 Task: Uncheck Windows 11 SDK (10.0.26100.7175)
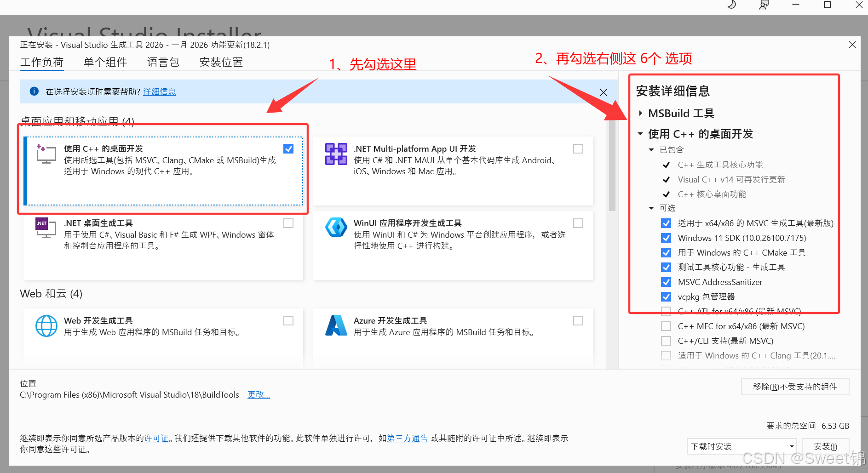666,238
